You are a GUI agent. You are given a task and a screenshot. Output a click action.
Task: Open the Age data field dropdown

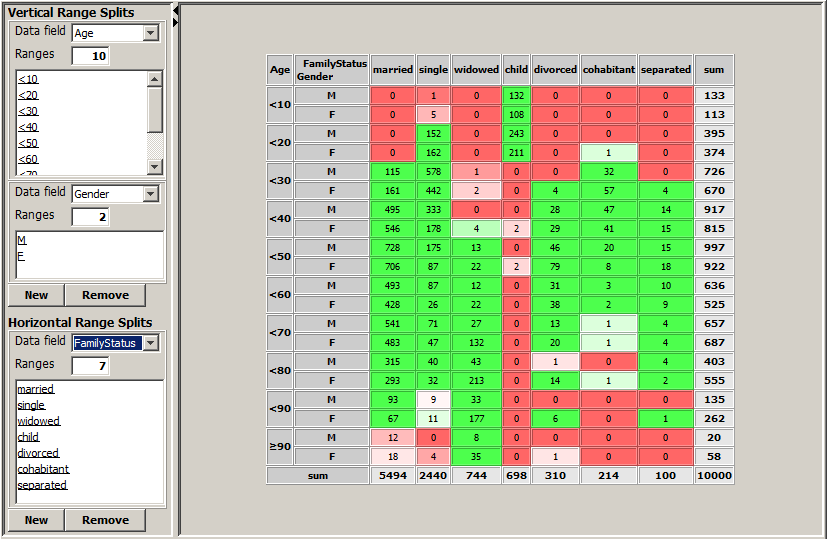click(150, 33)
